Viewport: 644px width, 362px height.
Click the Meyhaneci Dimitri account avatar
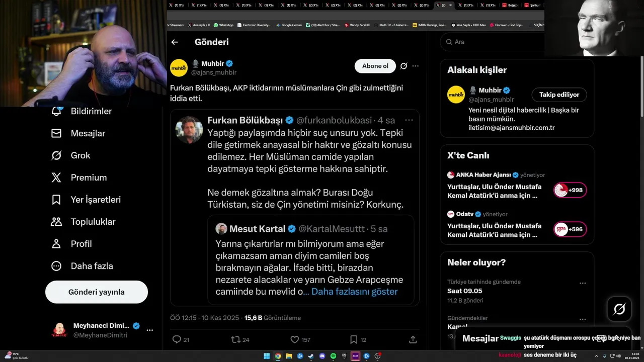pyautogui.click(x=59, y=330)
